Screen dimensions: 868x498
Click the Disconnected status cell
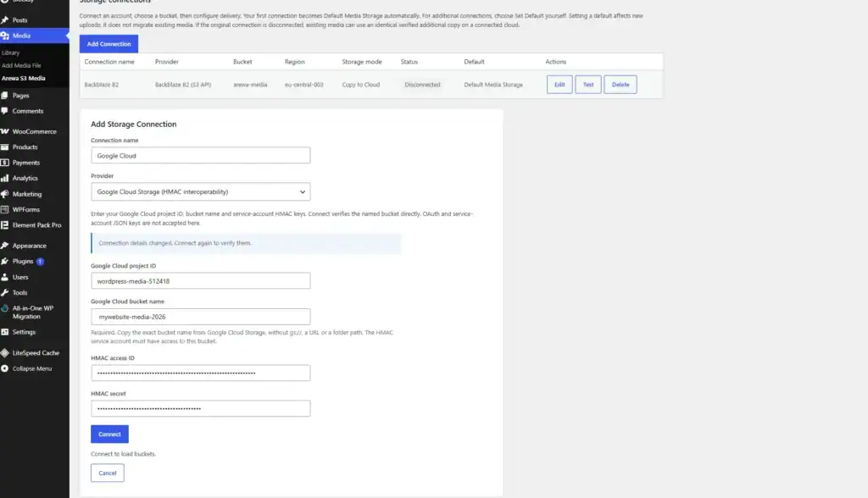422,85
